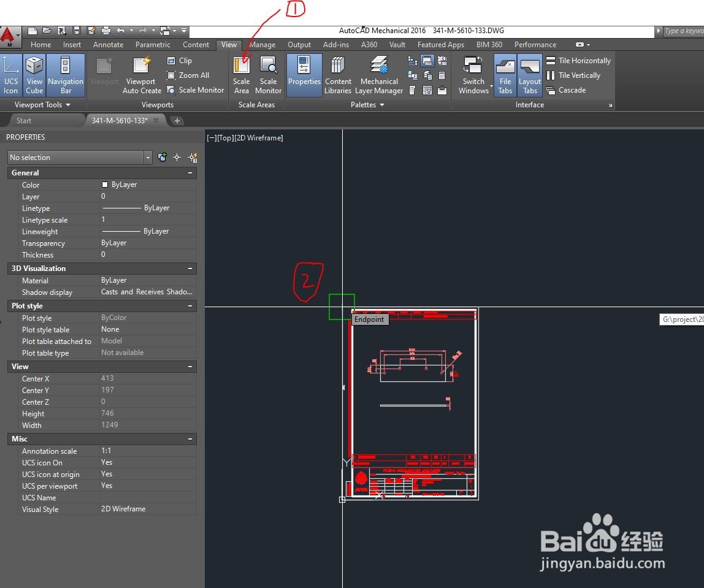Open the Featured Apps ribbon tab
This screenshot has height=588, width=704.
coord(440,44)
